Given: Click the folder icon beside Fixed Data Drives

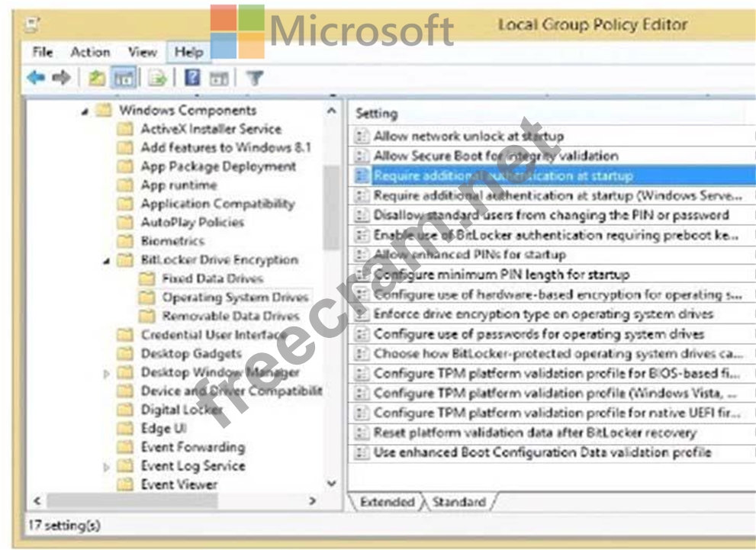Looking at the screenshot, I should (146, 278).
